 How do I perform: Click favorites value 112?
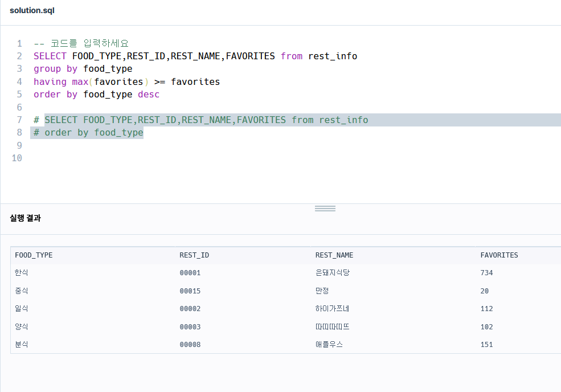click(486, 309)
